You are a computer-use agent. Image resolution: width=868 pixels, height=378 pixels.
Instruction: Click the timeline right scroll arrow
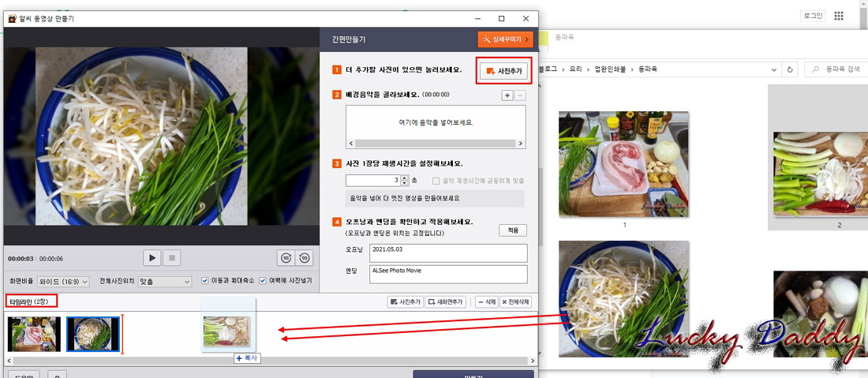533,361
